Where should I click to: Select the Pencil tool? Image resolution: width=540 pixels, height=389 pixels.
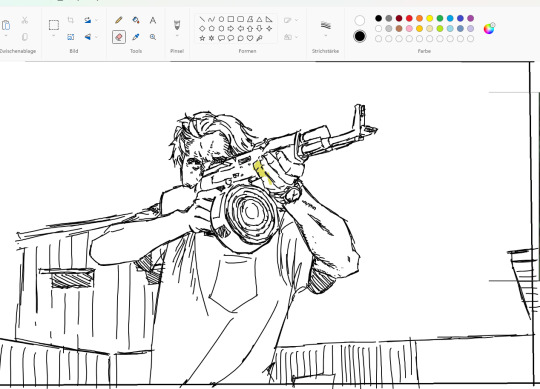click(x=119, y=20)
